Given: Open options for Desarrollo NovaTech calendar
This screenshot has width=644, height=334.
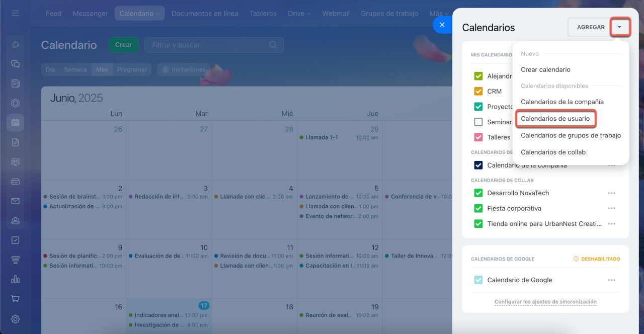Looking at the screenshot, I should 611,193.
